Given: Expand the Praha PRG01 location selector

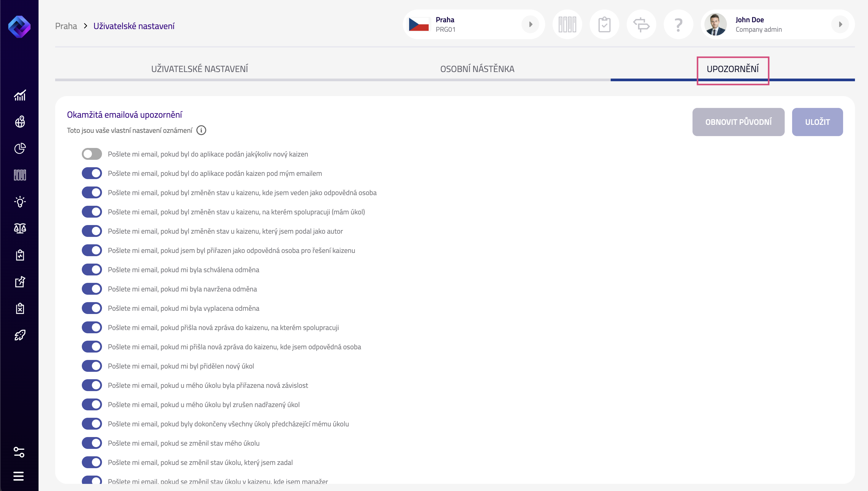Looking at the screenshot, I should pos(530,24).
